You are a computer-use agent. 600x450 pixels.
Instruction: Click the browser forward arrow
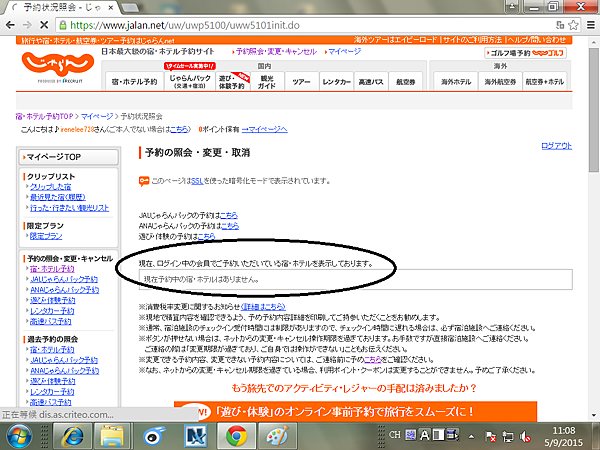coord(27,25)
